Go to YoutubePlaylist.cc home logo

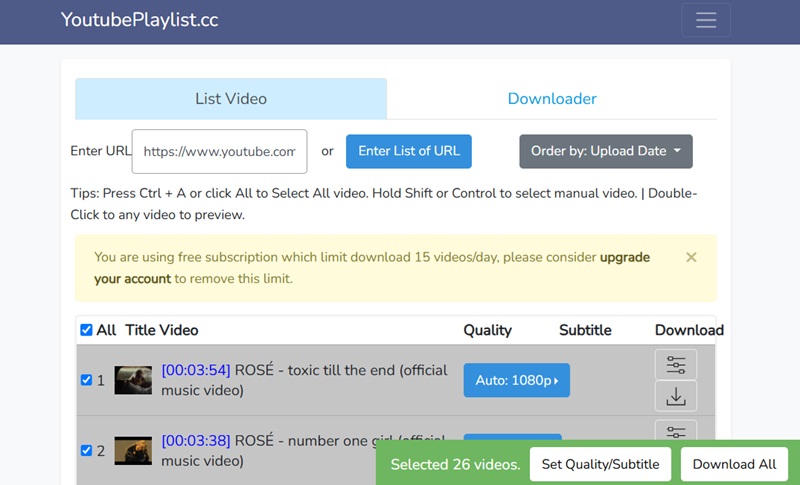139,20
